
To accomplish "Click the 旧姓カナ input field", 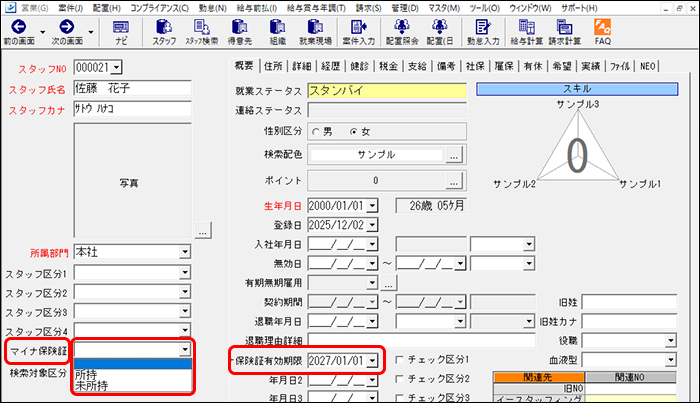I will 629,321.
